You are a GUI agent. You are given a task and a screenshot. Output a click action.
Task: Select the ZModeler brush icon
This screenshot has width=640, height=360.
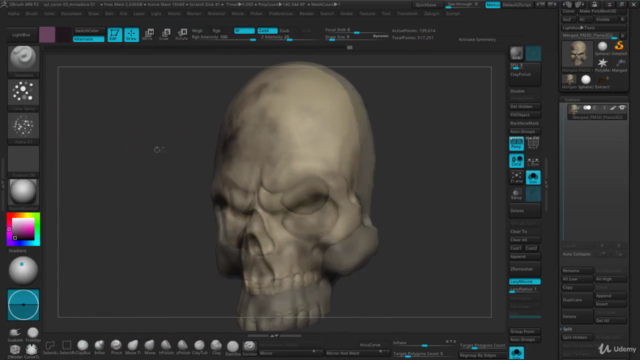pos(15,351)
